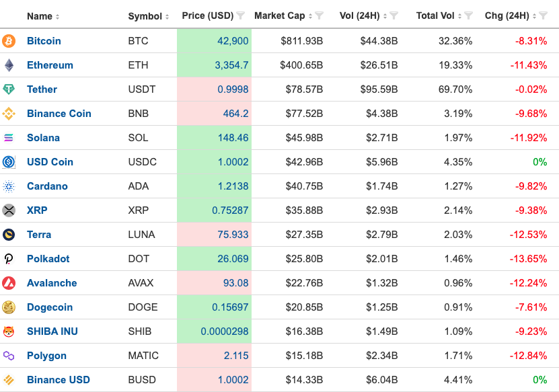Screen dimensions: 559x392
Task: Open the Vol (24H) filter funnel
Action: 394,15
